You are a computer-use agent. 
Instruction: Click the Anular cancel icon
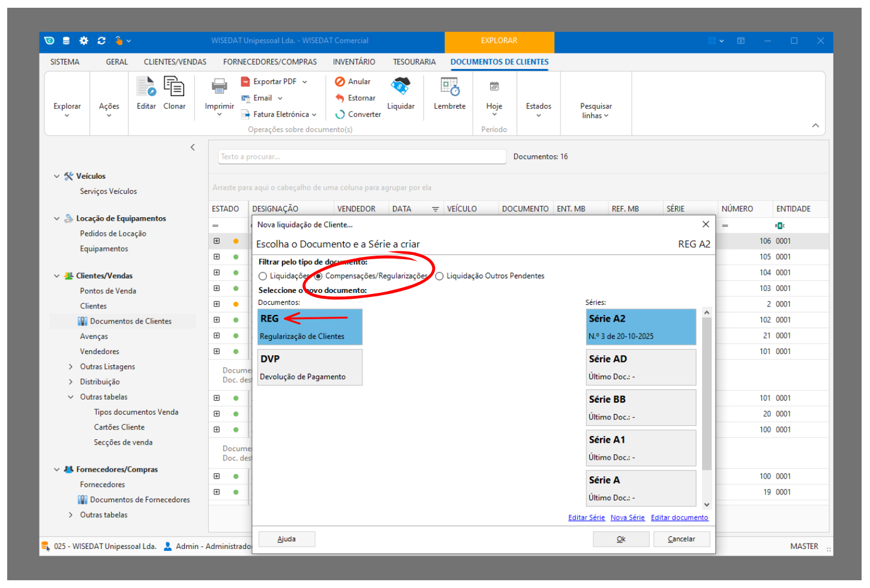340,82
